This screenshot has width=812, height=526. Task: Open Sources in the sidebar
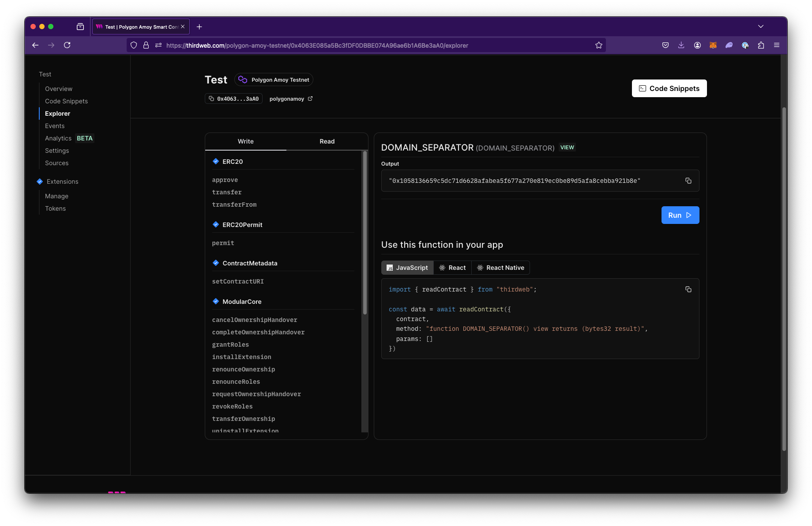pyautogui.click(x=57, y=163)
